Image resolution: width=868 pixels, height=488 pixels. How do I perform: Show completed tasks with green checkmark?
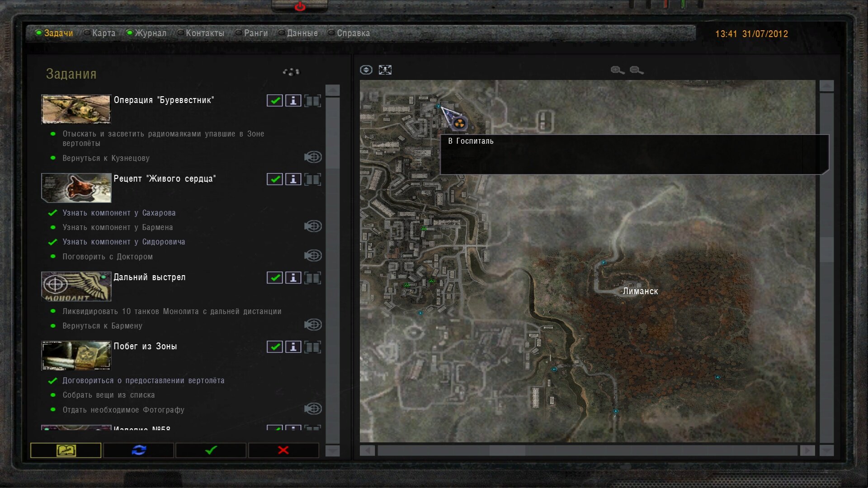[211, 450]
